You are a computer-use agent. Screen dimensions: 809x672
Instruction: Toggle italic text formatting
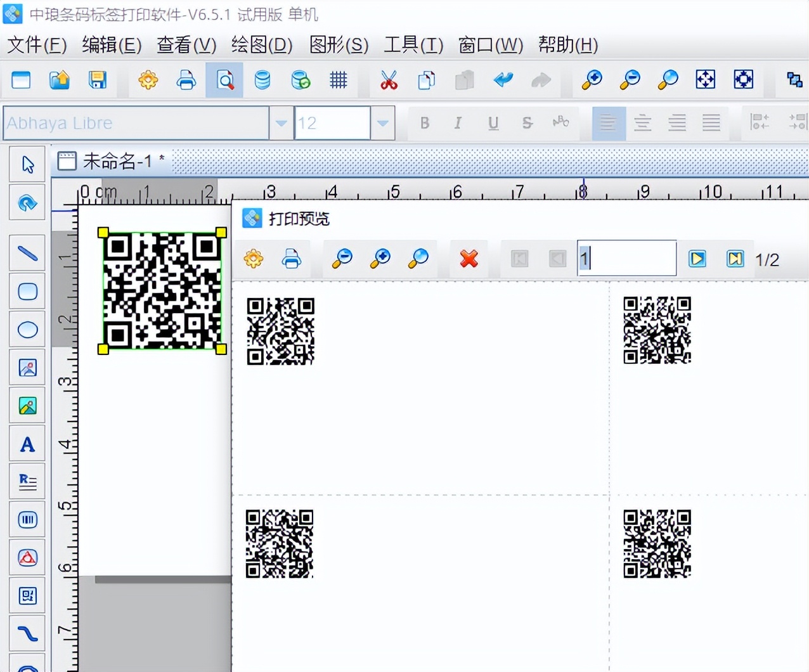pyautogui.click(x=458, y=123)
